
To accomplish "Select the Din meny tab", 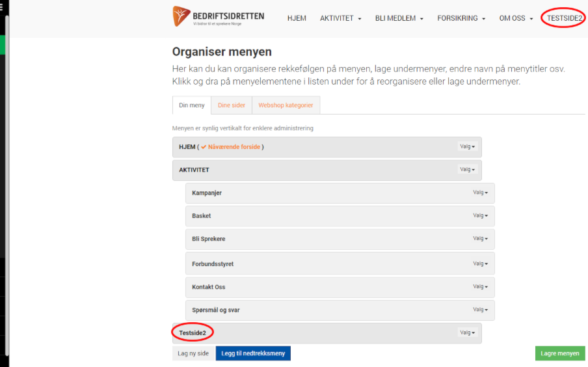I will click(192, 105).
